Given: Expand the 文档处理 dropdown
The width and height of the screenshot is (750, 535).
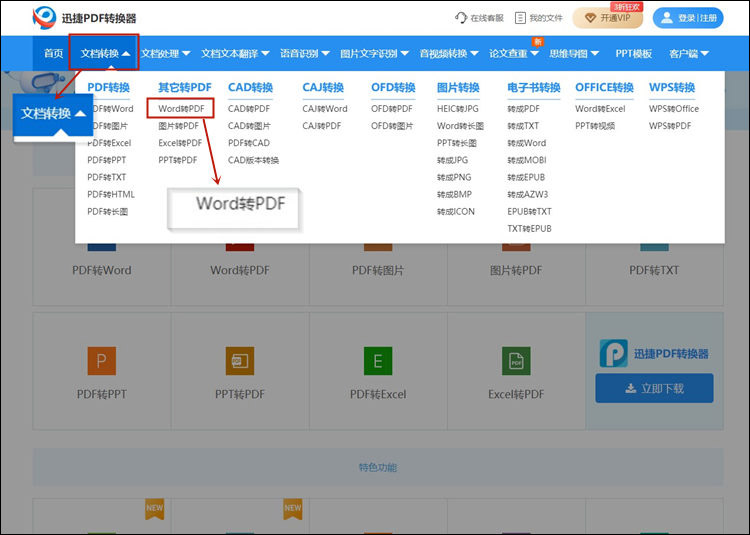Looking at the screenshot, I should point(165,54).
